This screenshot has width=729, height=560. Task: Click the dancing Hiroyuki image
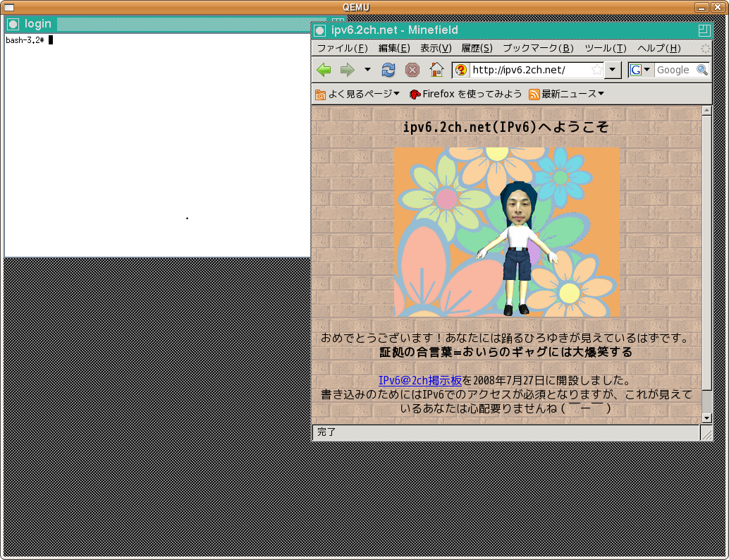(x=507, y=232)
